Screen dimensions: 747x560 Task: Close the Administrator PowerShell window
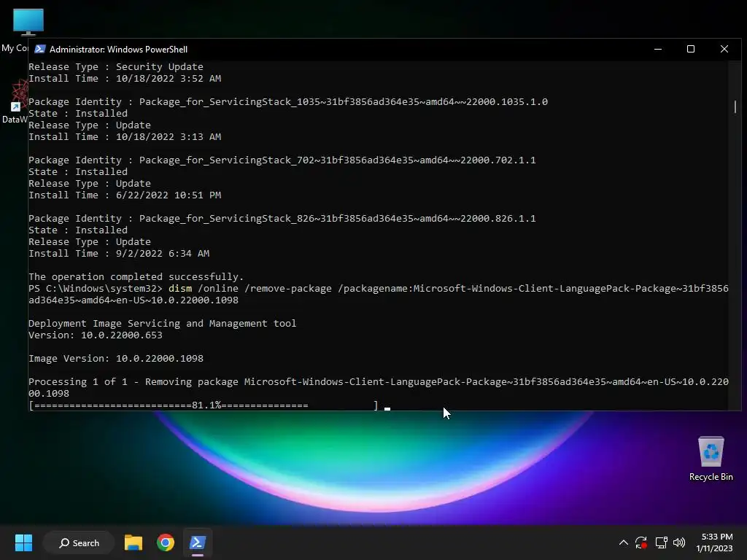(724, 49)
